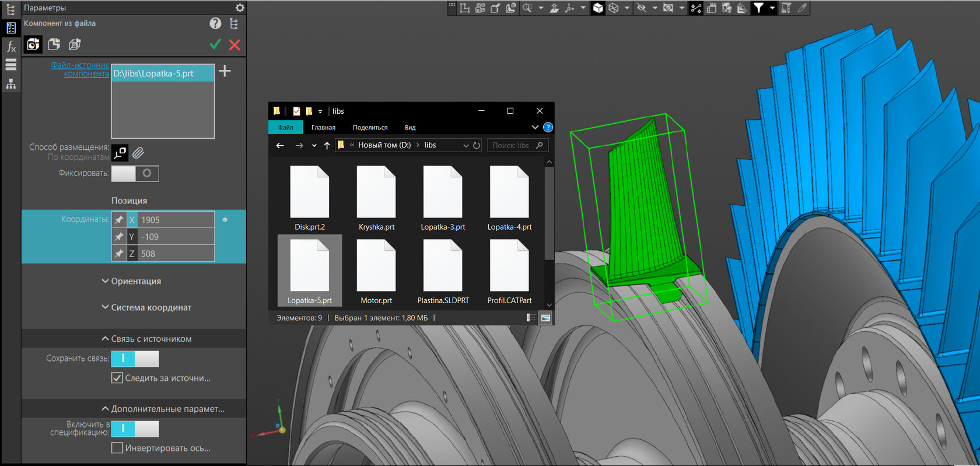Click the X coordinate field 1905
The width and height of the screenshot is (980, 466).
(176, 220)
